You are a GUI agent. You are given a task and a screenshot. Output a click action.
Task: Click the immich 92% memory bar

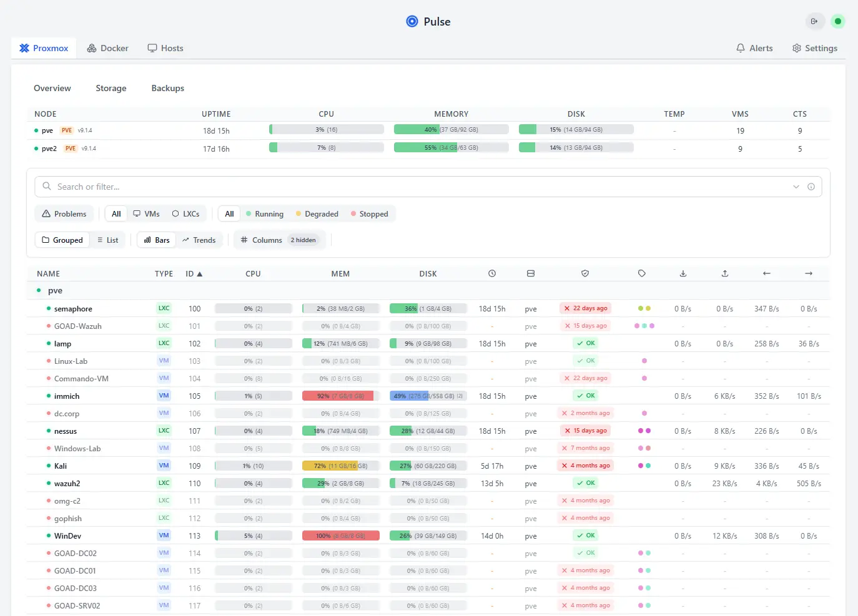point(341,396)
